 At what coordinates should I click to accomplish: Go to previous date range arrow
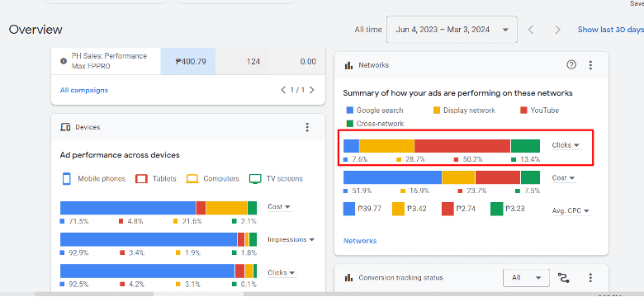(531, 30)
